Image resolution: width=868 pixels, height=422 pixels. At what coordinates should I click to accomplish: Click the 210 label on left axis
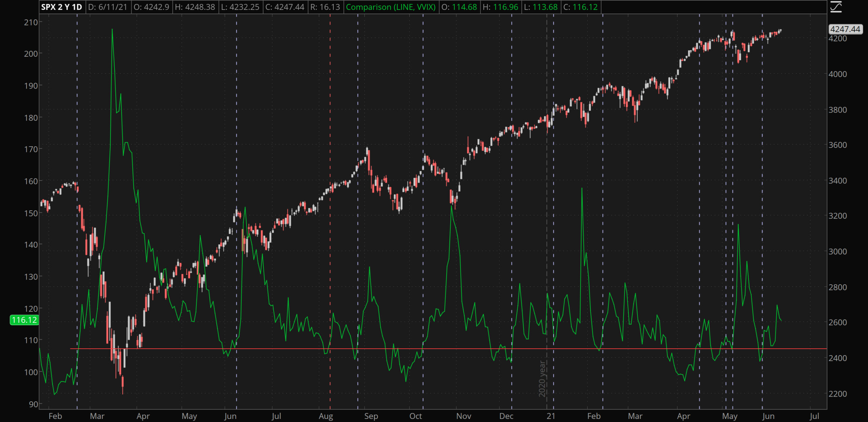[31, 22]
